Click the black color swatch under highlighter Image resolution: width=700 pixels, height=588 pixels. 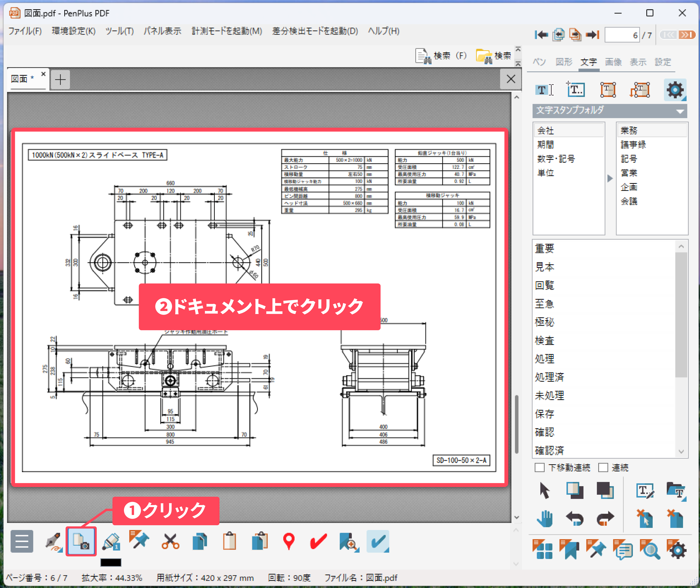pyautogui.click(x=111, y=563)
